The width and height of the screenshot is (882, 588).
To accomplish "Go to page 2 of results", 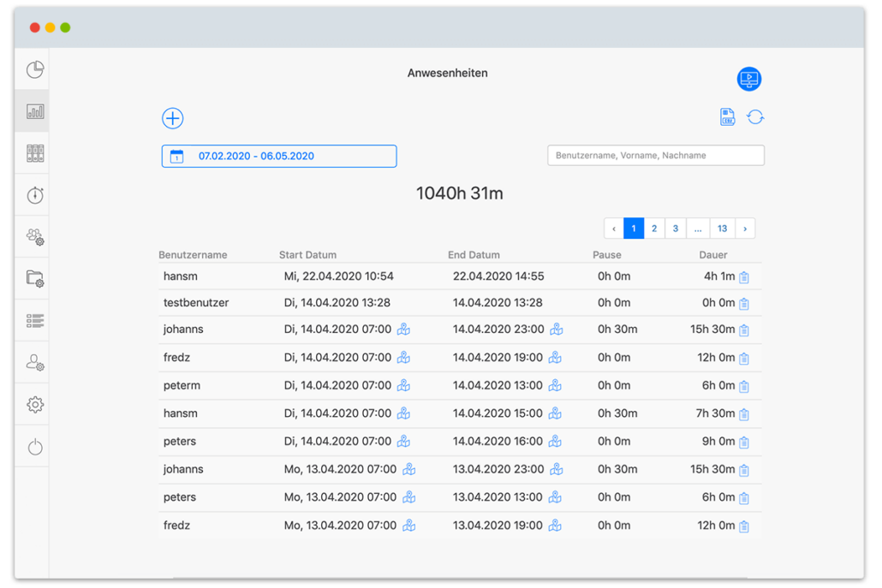I will pos(654,229).
